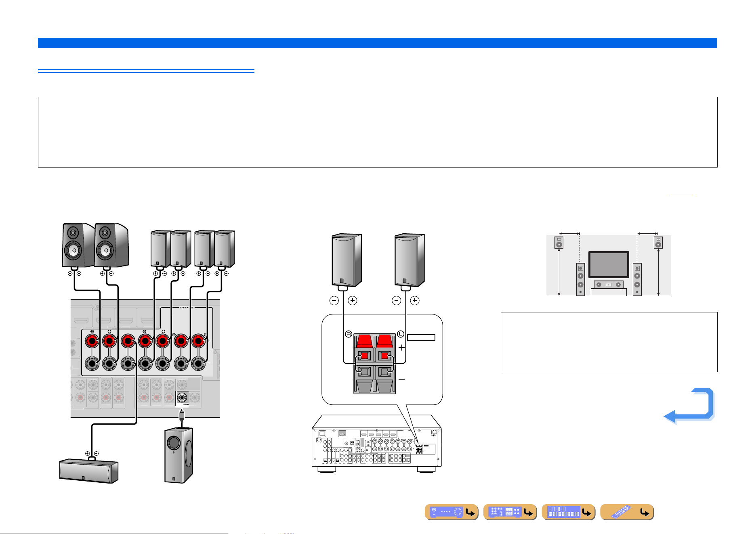Select the first large front bookshelf speaker

point(79,245)
